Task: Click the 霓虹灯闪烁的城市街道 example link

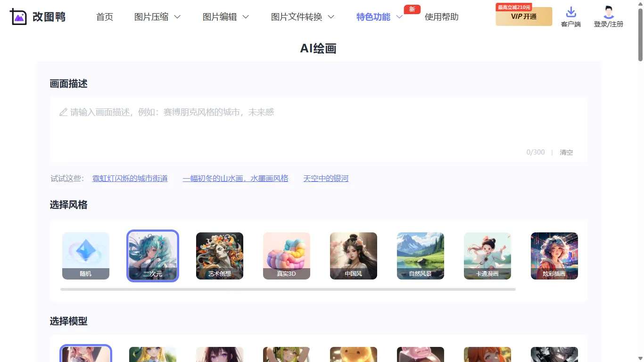Action: point(131,178)
